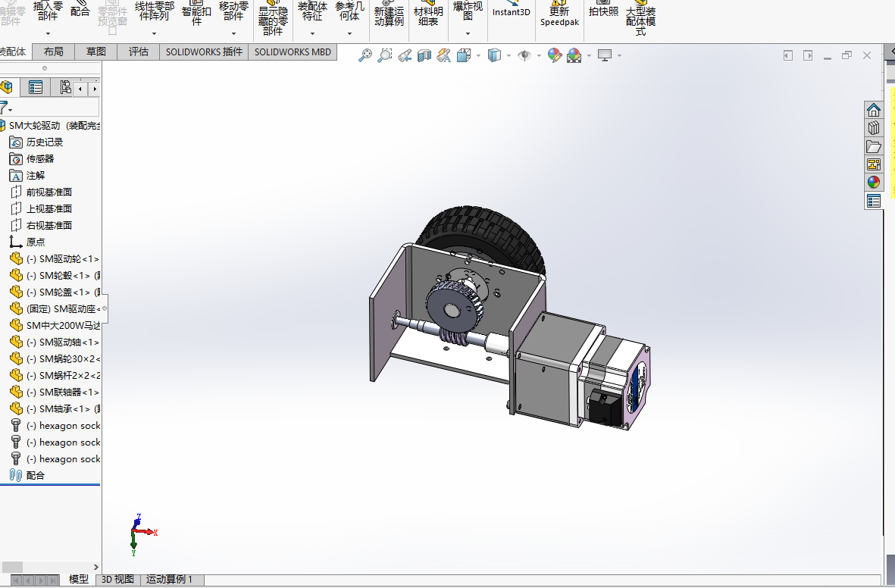Image resolution: width=895 pixels, height=588 pixels.
Task: Open the 模型 bottom tab
Action: point(79,579)
